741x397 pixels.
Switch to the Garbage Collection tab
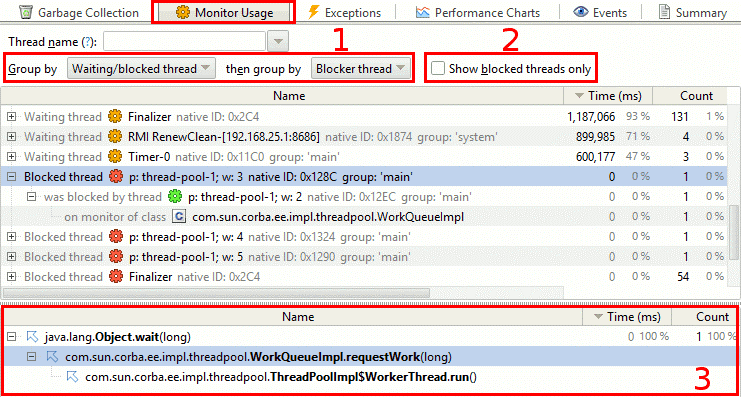[78, 13]
